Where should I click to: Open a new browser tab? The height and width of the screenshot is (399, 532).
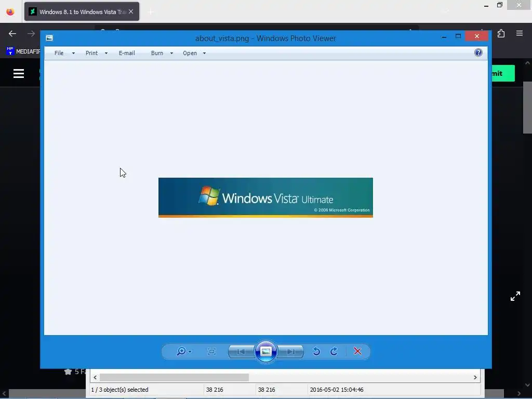click(x=151, y=12)
